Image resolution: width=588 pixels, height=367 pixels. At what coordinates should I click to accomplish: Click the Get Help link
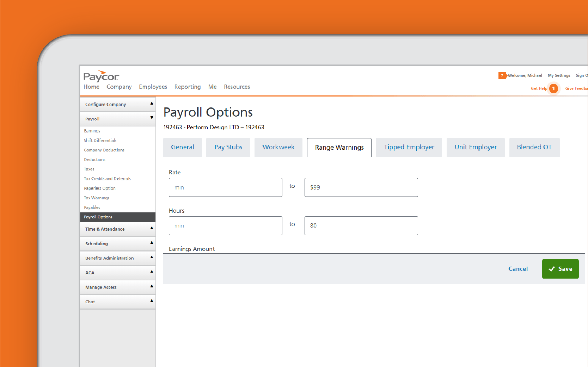point(539,89)
